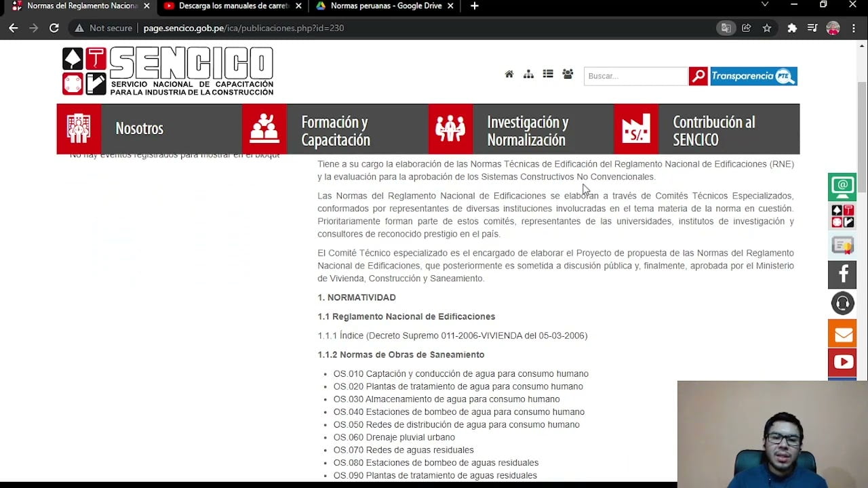
Task: Open the Transparencia PTE banner
Action: pyautogui.click(x=753, y=76)
